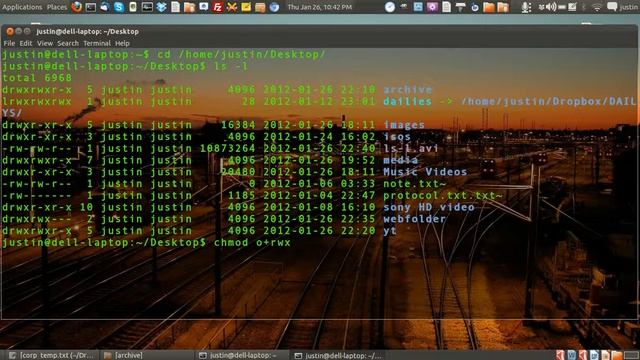Screen dimensions: 640x360
Task: Click the 'cd /home/justin/Desktop/' command text
Action: [x=242, y=54]
